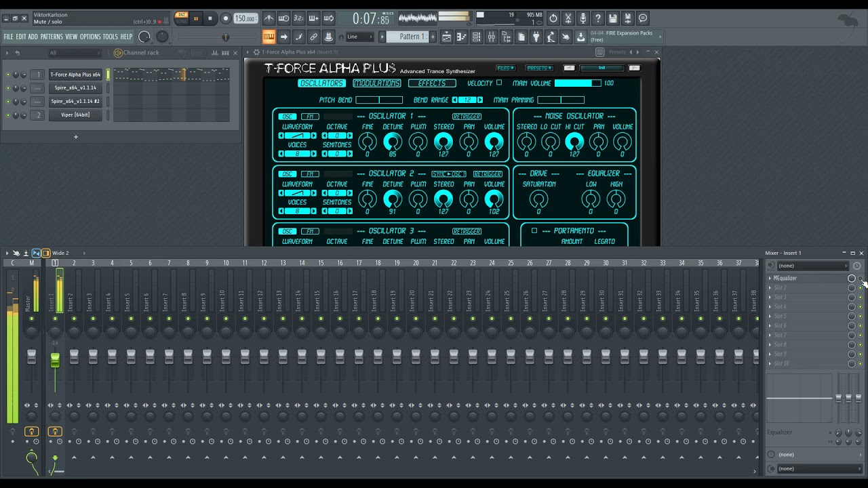The width and height of the screenshot is (868, 488).
Task: Click the record button
Action: pyautogui.click(x=226, y=18)
